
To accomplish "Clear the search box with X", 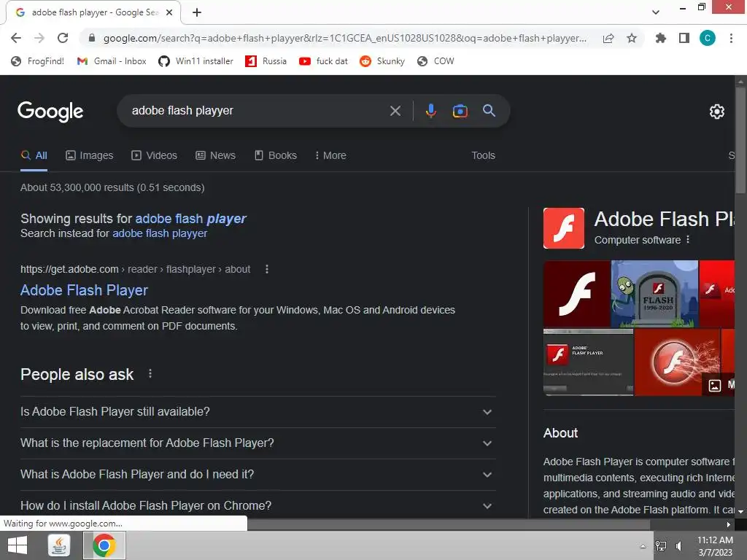I will (395, 111).
